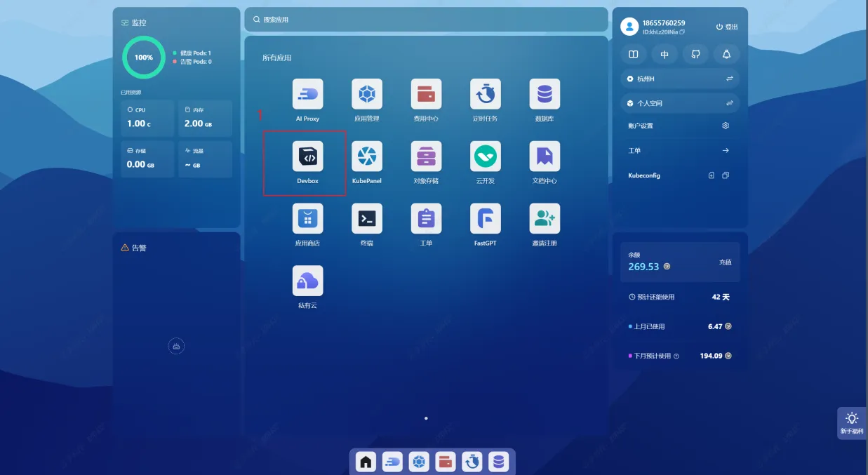Switch workspace via the 个人空间 selector
Viewport: 868px width, 475px height.
(x=680, y=103)
